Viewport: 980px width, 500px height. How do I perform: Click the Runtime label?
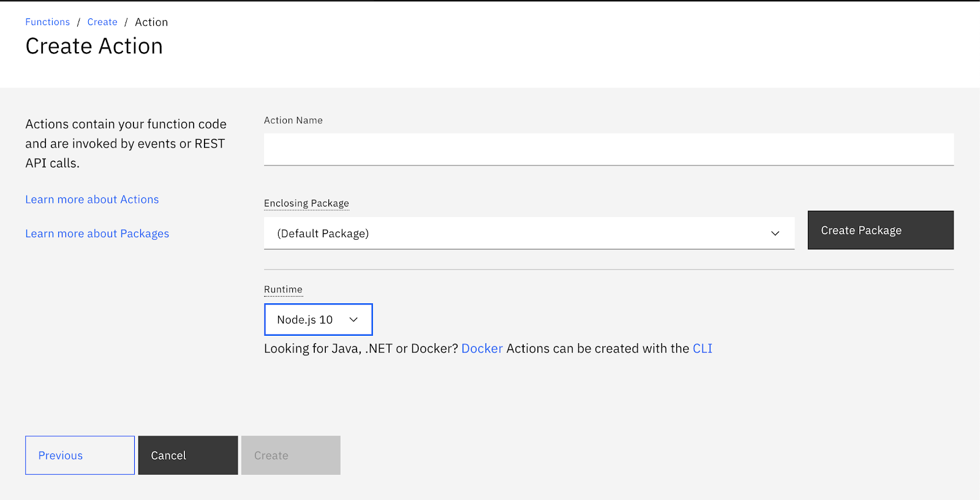283,290
